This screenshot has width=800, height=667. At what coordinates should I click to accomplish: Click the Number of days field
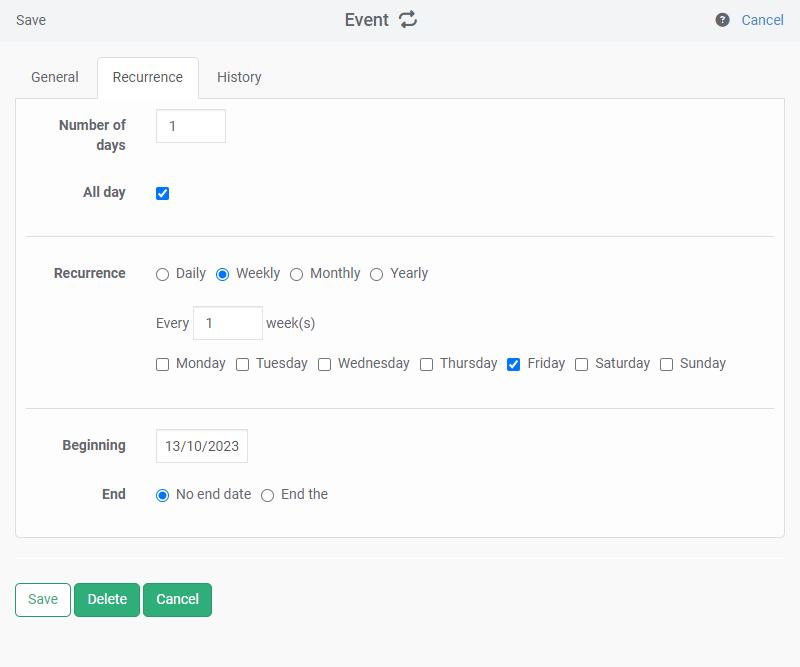[191, 126]
